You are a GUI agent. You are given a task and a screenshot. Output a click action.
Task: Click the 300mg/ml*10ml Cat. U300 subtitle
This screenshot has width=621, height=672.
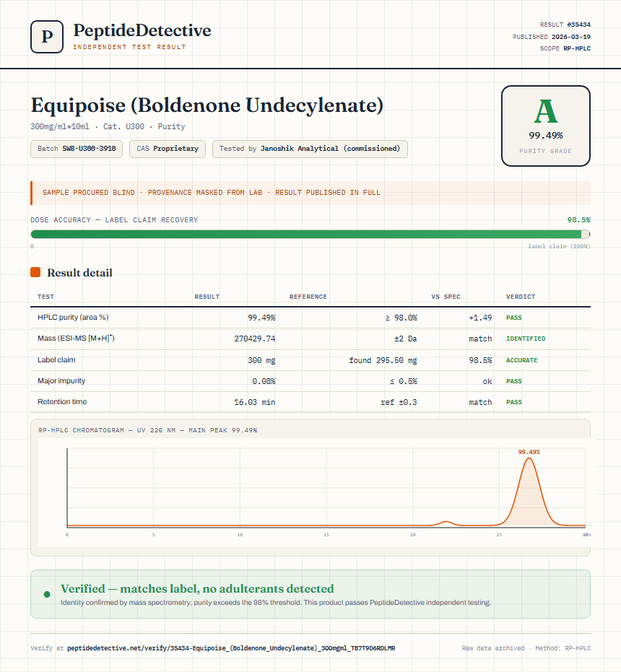pos(108,126)
